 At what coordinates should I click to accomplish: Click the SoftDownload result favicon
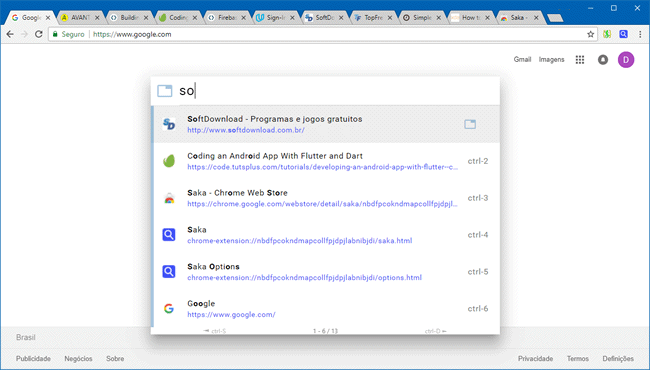[x=169, y=124]
